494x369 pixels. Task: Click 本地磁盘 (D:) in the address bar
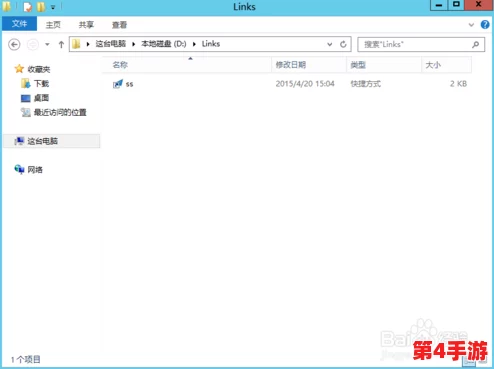164,44
